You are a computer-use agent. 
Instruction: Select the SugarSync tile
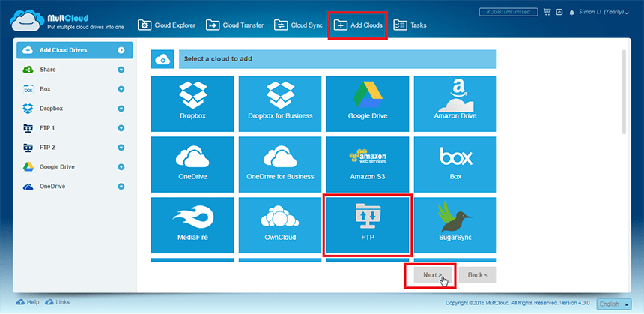point(455,226)
